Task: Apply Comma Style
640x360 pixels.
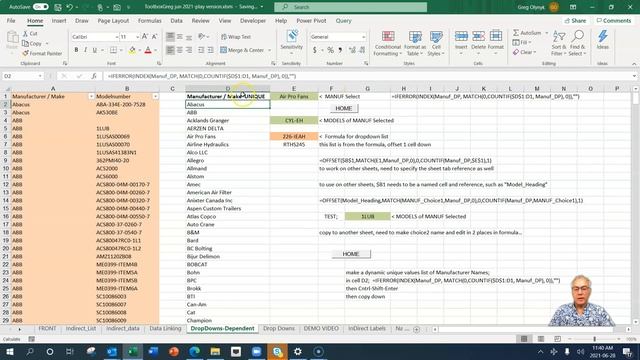Action: click(x=340, y=50)
